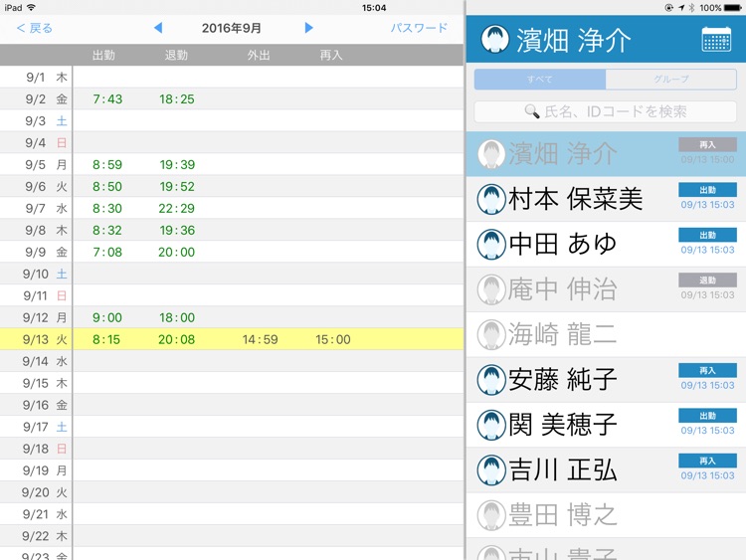Select employee 庵中 伸治
Image resolution: width=746 pixels, height=560 pixels.
point(606,289)
